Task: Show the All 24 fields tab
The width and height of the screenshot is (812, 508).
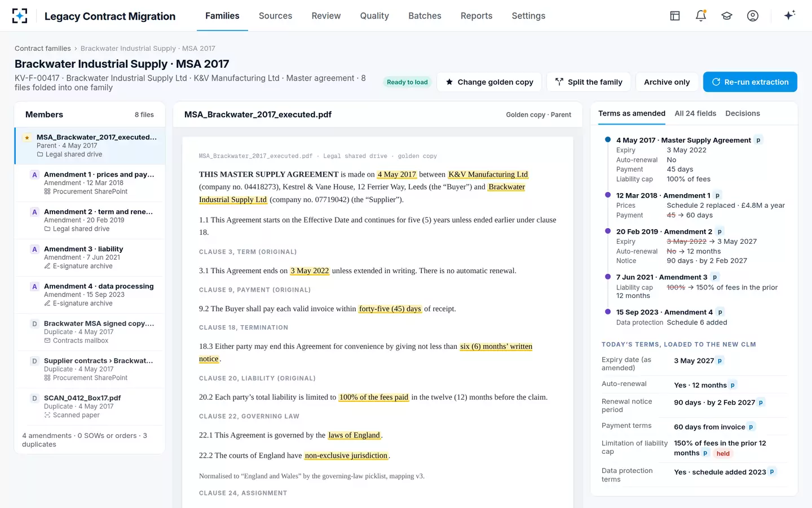Action: click(695, 113)
